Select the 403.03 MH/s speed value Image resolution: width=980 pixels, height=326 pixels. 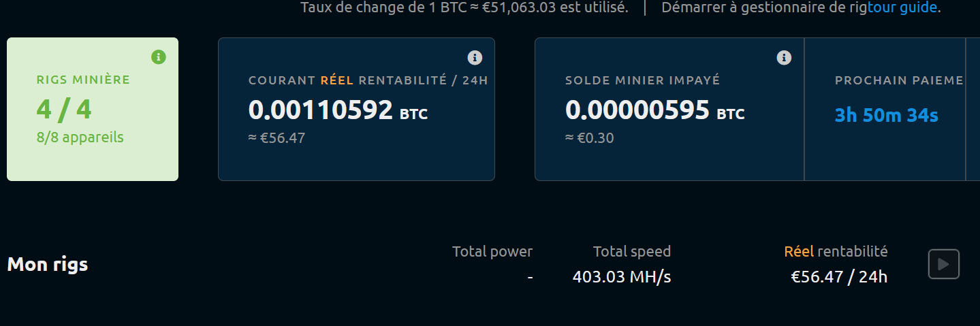[x=621, y=277]
